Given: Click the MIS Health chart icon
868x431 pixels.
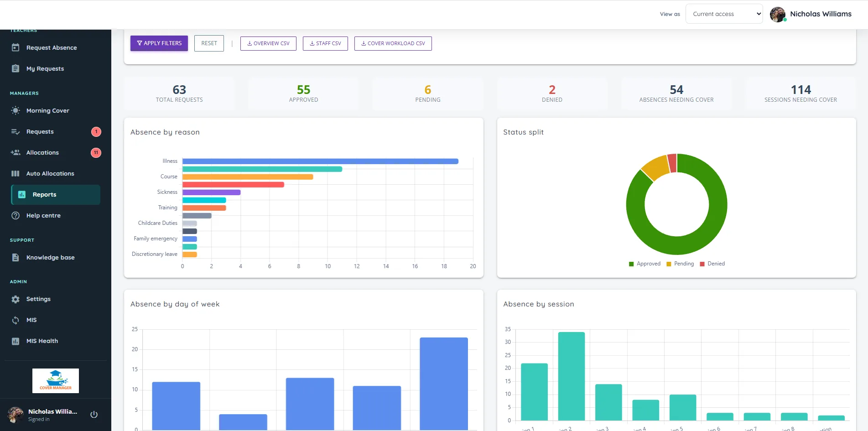Looking at the screenshot, I should pyautogui.click(x=16, y=341).
